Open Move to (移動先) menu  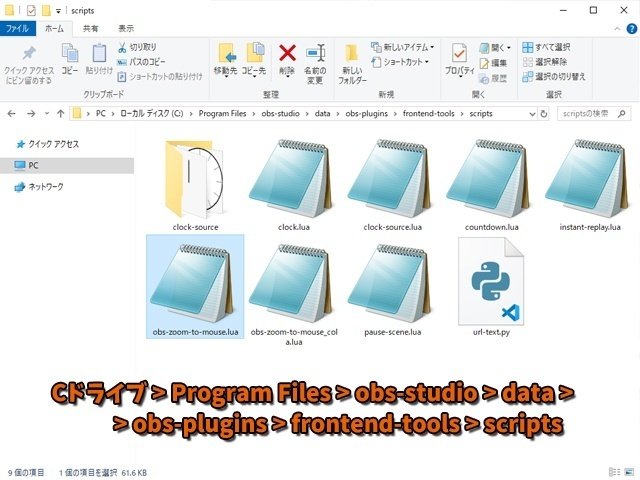pos(226,60)
